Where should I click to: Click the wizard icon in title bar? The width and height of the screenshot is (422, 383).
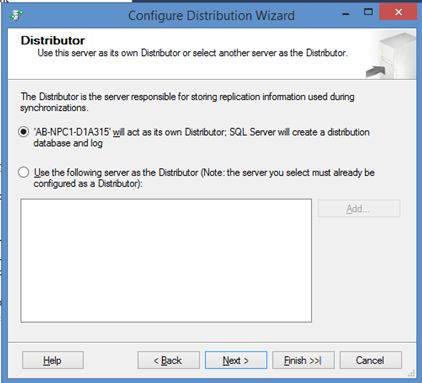pyautogui.click(x=17, y=15)
